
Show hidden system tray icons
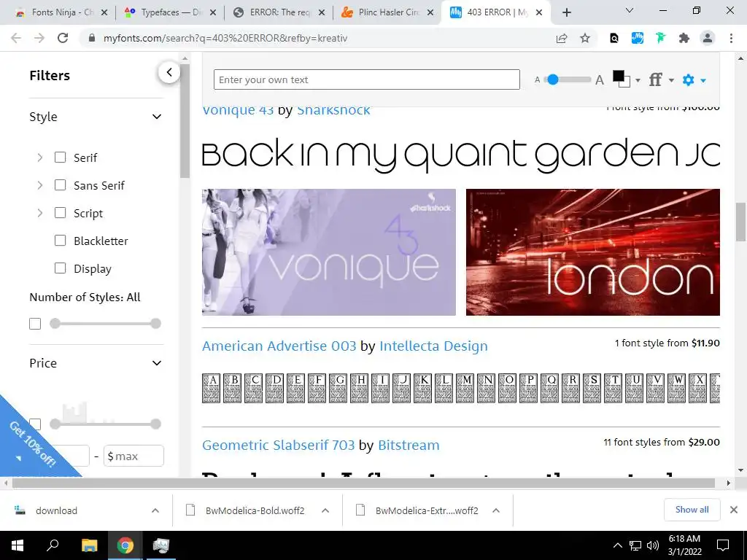click(617, 545)
